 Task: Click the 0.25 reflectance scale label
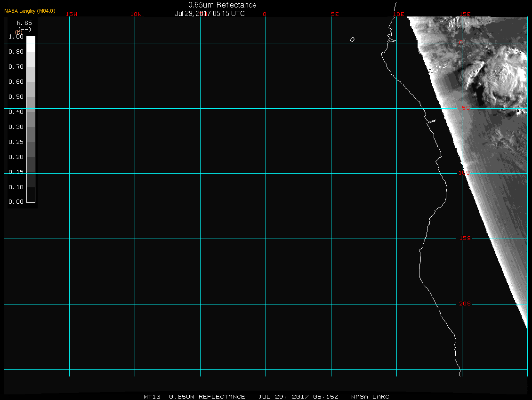pyautogui.click(x=16, y=142)
